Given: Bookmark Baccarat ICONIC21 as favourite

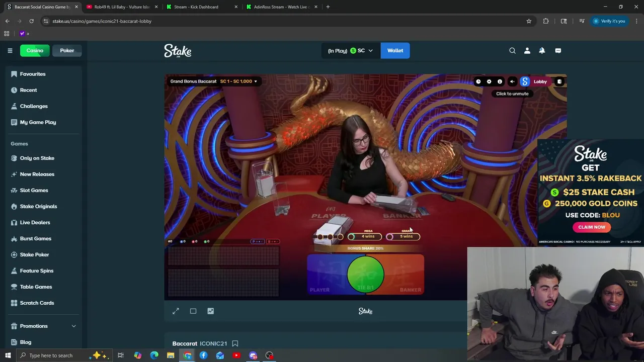Looking at the screenshot, I should [x=235, y=343].
